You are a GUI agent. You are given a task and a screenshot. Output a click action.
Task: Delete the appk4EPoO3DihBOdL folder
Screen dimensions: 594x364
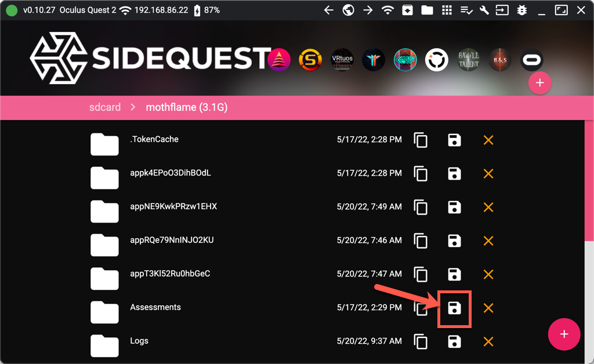click(x=488, y=174)
